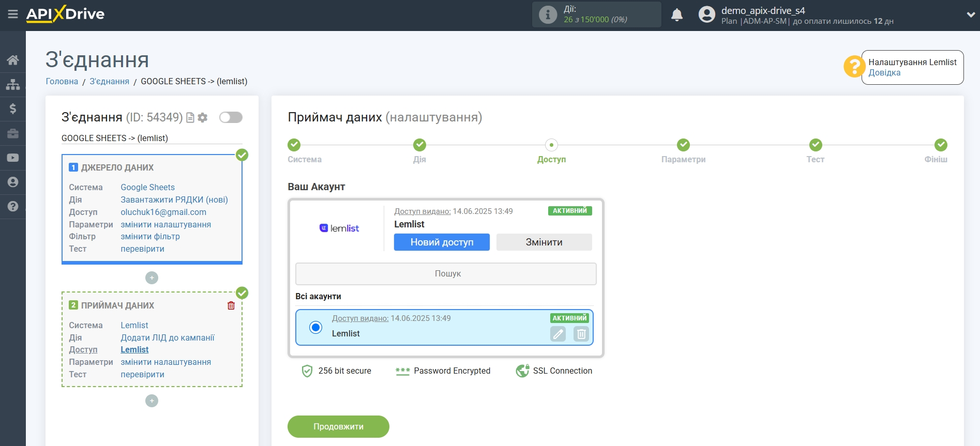Image resolution: width=980 pixels, height=446 pixels.
Task: Click the 256 bit secure shield icon
Action: point(307,371)
